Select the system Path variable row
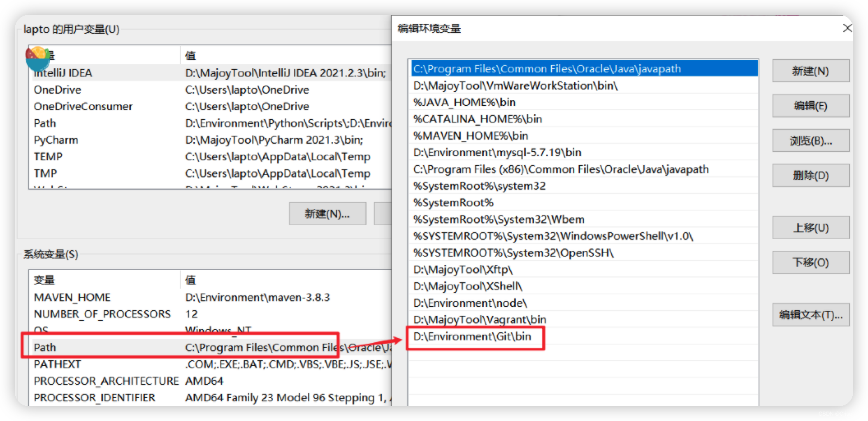This screenshot has width=868, height=421. point(210,347)
